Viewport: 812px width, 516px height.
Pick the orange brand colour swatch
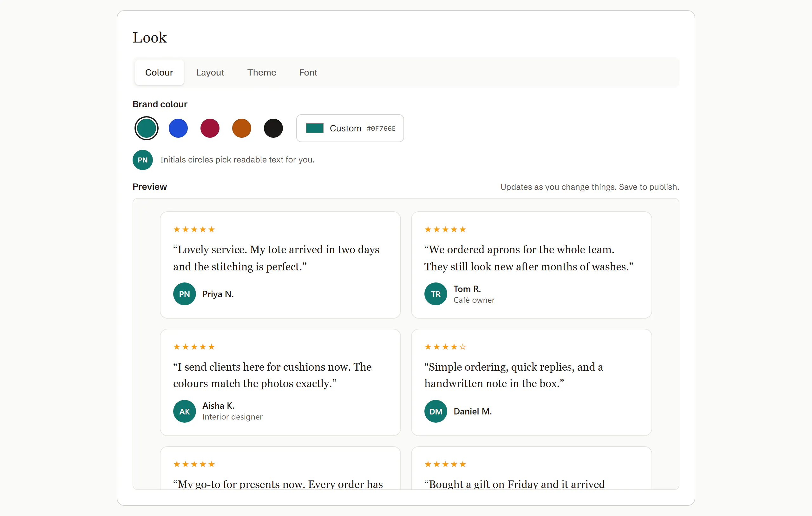[241, 128]
